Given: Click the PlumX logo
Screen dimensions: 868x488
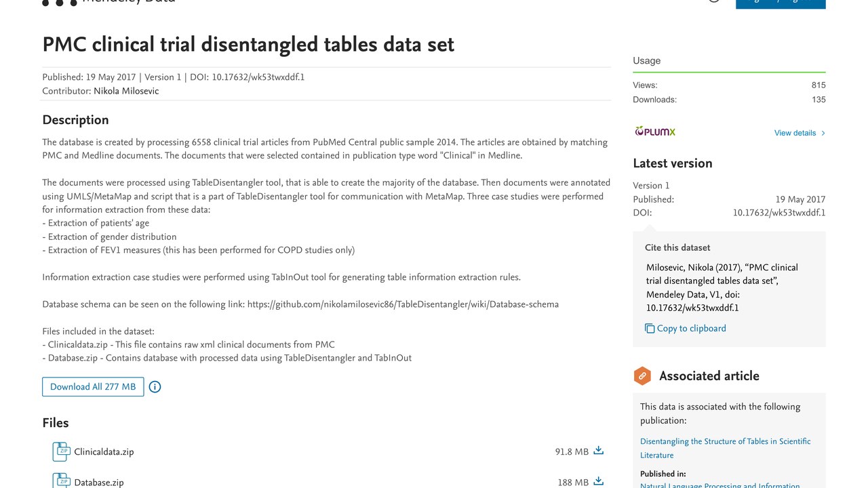Looking at the screenshot, I should coord(655,131).
